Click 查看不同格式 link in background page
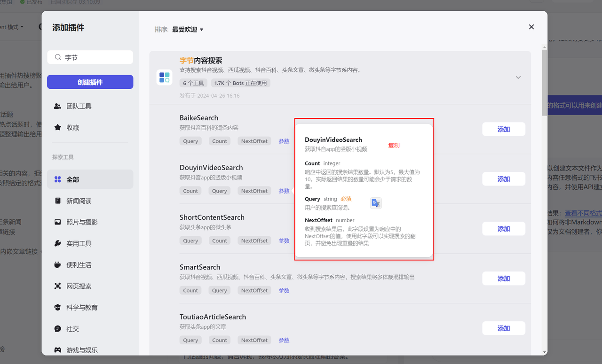Screen dimensions: 602x364 (583, 213)
